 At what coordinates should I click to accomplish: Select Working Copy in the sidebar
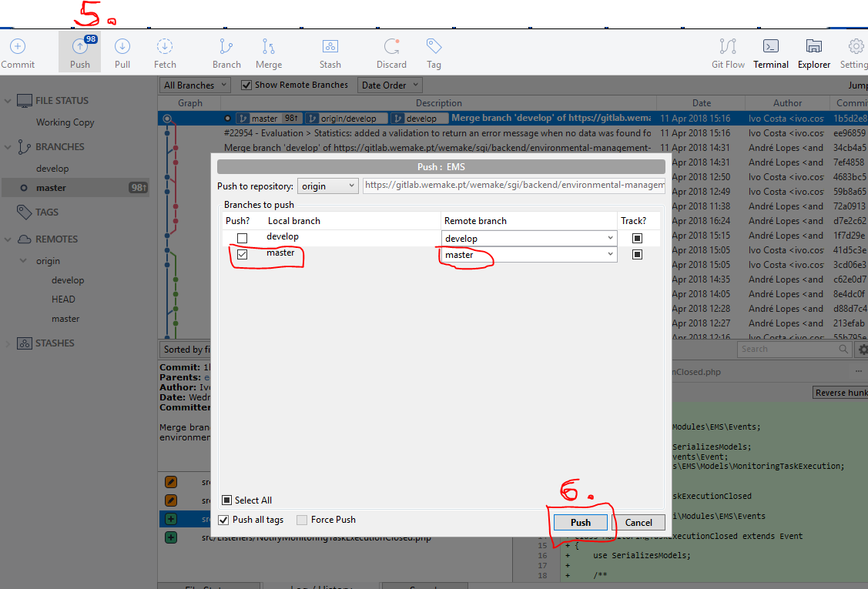pos(65,122)
